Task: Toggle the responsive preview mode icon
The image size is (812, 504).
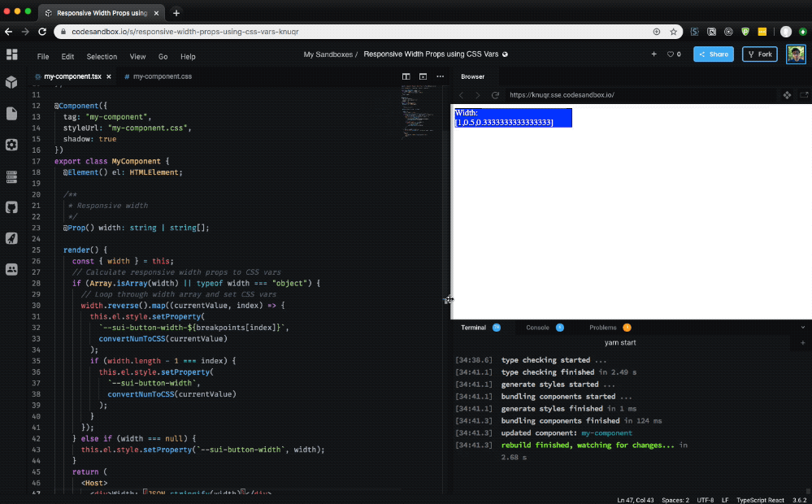Action: pos(787,95)
